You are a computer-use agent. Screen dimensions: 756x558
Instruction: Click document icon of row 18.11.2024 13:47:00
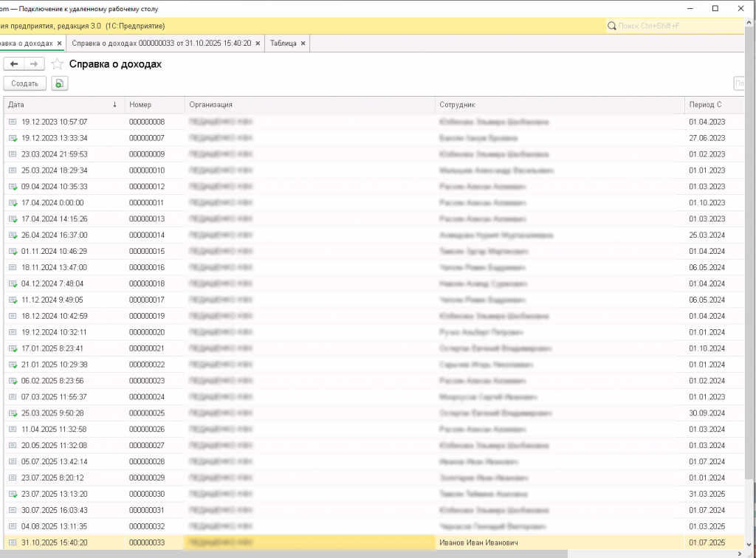[13, 267]
